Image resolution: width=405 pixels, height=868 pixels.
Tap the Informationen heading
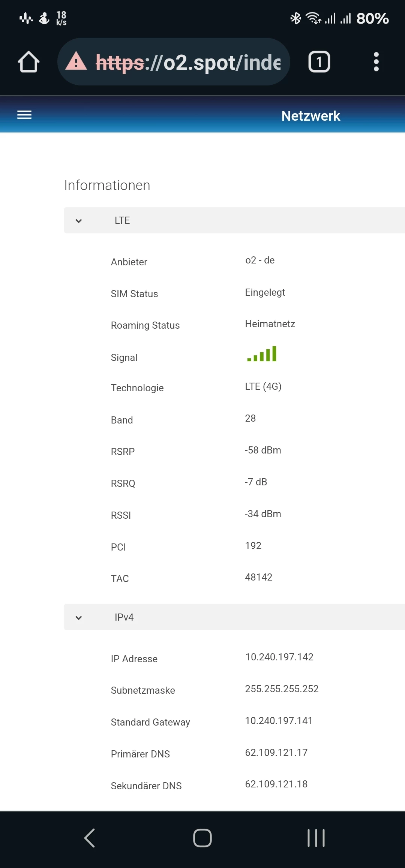coord(107,185)
